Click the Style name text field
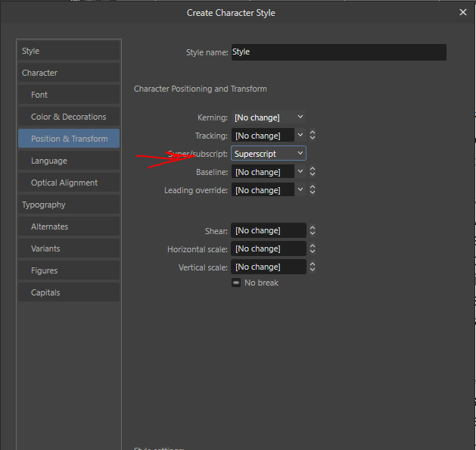 (338, 52)
